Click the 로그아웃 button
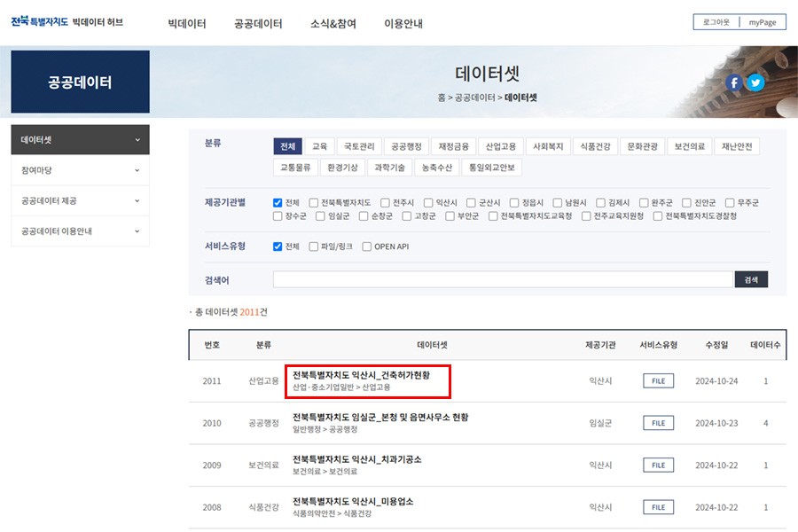Viewport: 798px width, 532px height. [716, 22]
